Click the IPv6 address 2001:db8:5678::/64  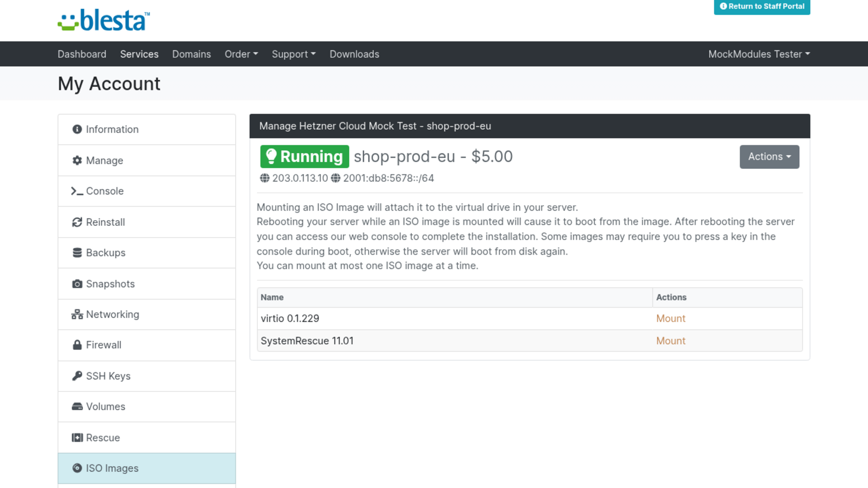(388, 178)
